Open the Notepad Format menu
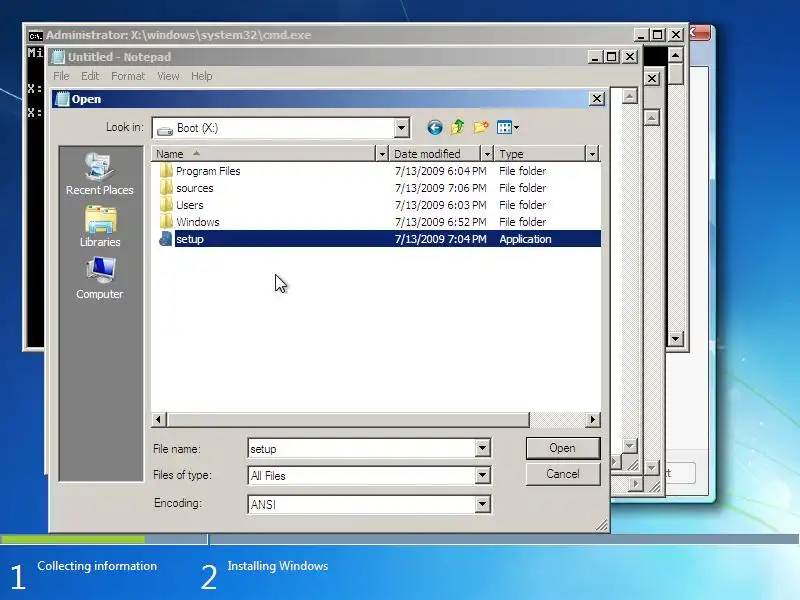The height and width of the screenshot is (600, 800). point(128,76)
